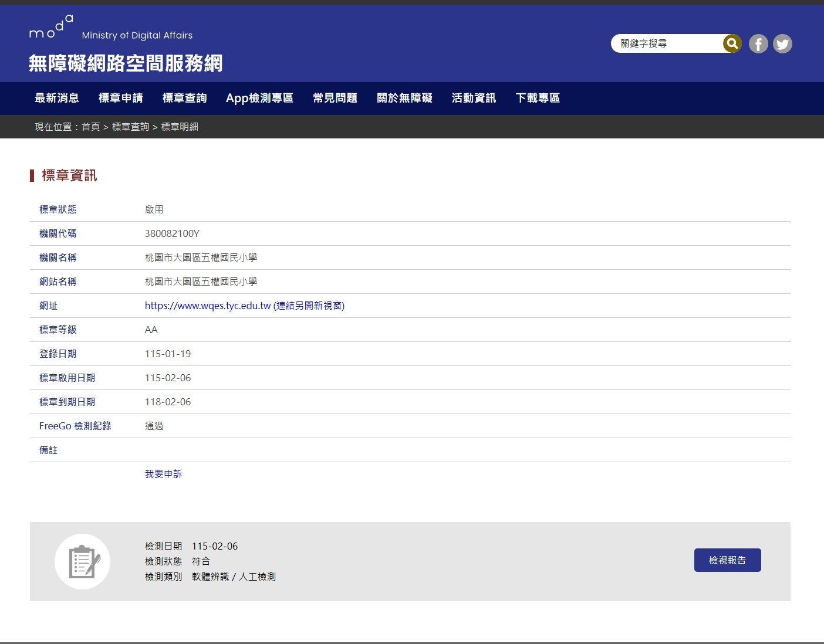Open the Twitter icon link
This screenshot has width=824, height=644.
[x=782, y=44]
